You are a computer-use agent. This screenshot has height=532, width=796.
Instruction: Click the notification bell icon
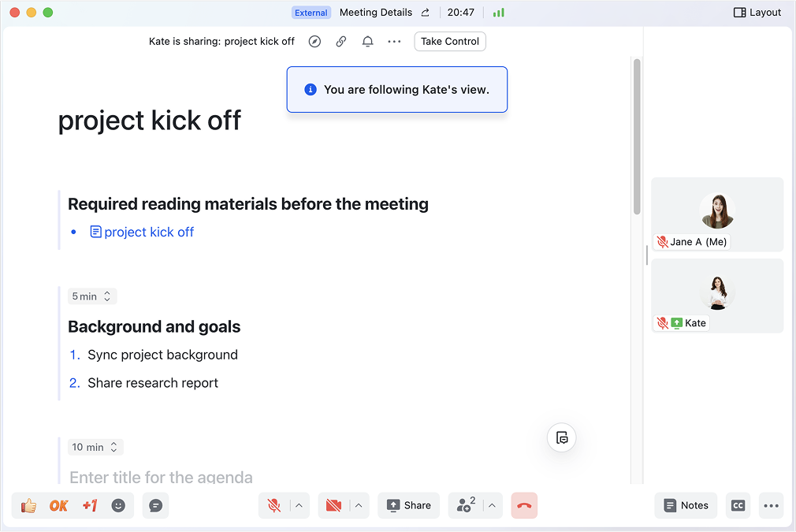point(367,42)
